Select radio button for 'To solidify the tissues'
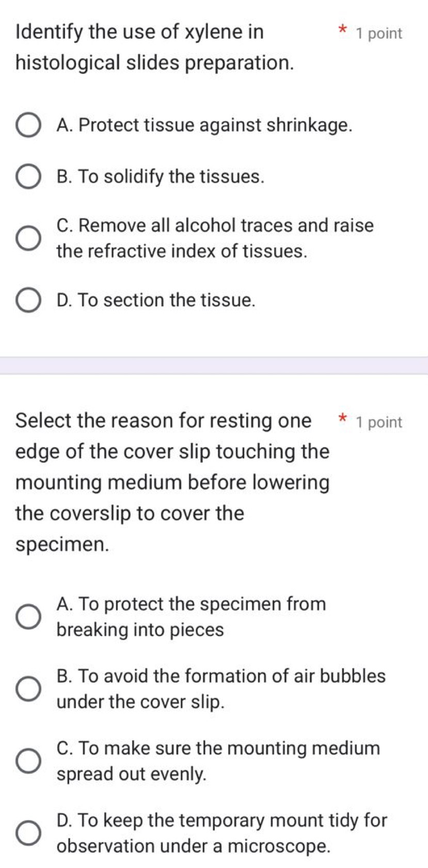The height and width of the screenshot is (868, 428). (x=28, y=177)
